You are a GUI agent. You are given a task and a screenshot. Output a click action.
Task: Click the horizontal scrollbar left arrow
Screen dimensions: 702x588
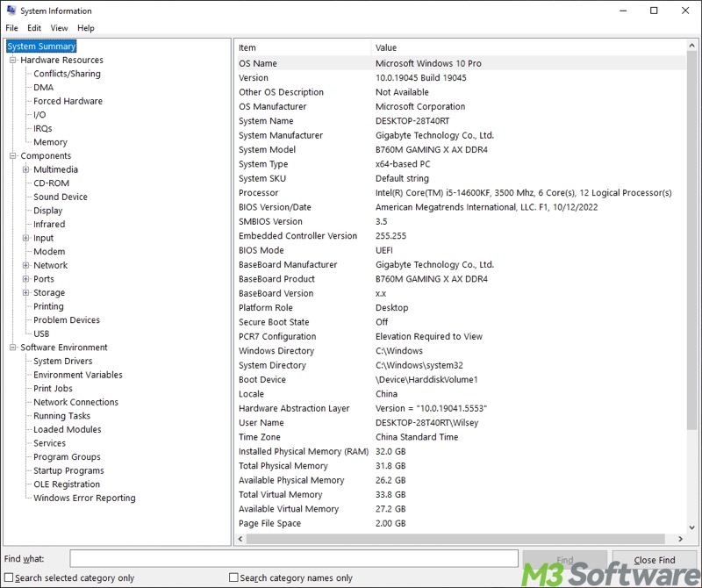[240, 539]
